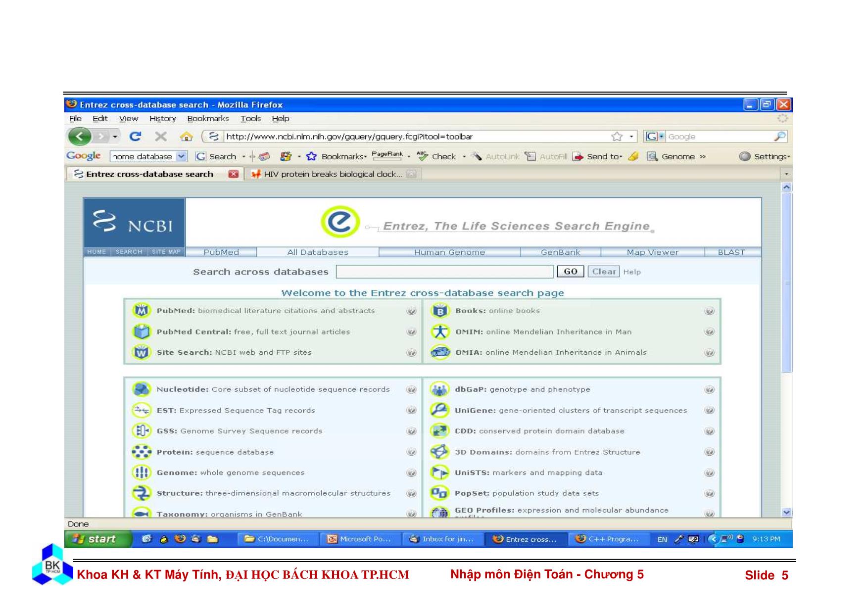Image resolution: width=868 pixels, height=613 pixels.
Task: Click the Clear button
Action: (x=604, y=272)
